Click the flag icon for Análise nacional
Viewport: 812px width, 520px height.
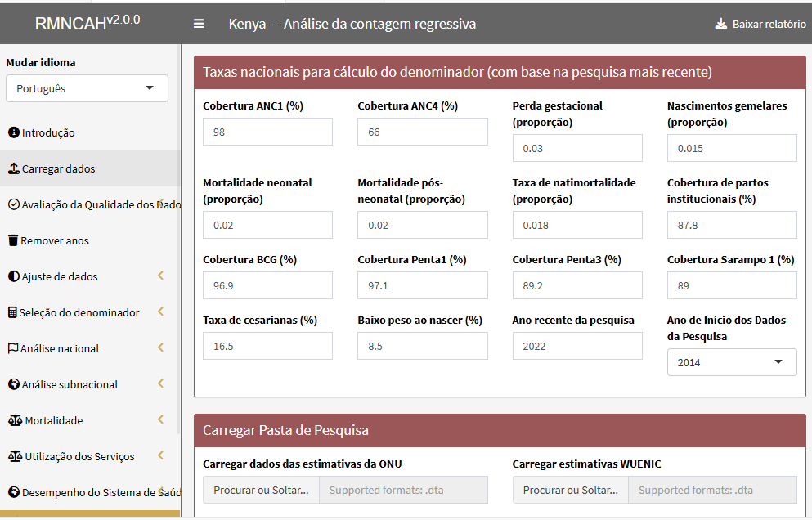[x=13, y=348]
